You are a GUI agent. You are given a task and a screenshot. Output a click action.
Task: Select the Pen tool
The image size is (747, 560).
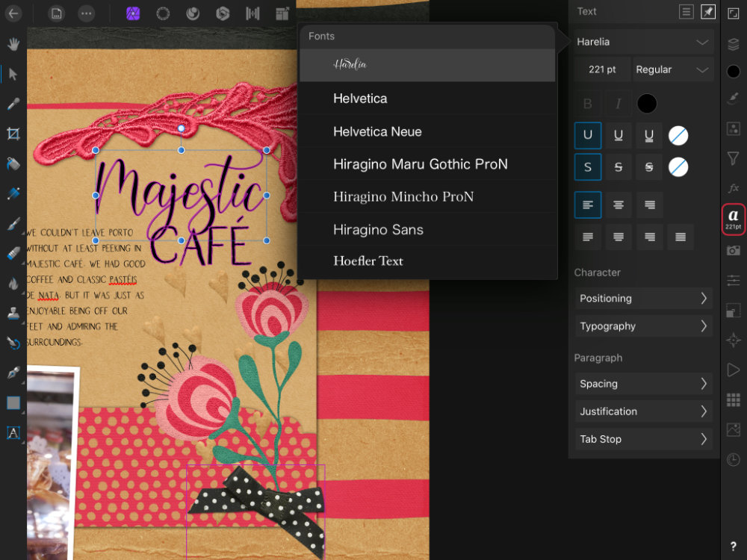click(x=13, y=373)
